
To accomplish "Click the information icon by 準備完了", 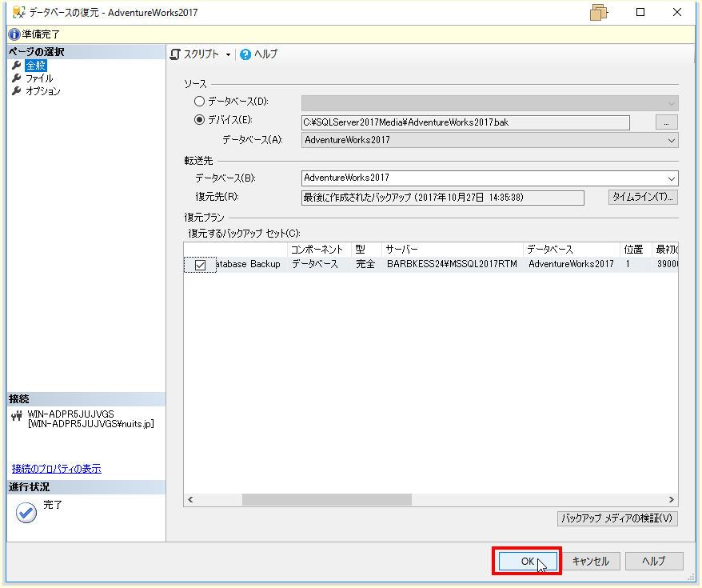I will coord(14,34).
